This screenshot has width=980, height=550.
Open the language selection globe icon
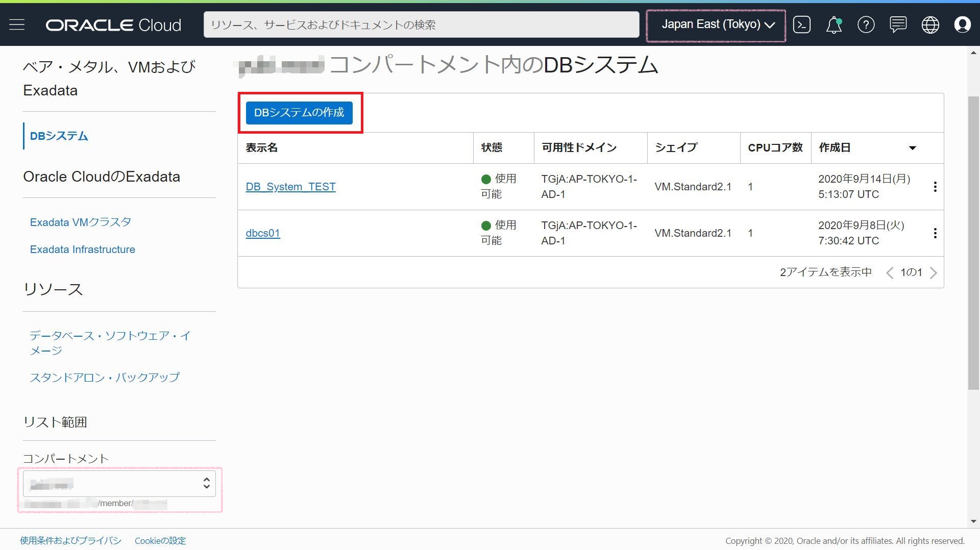930,24
